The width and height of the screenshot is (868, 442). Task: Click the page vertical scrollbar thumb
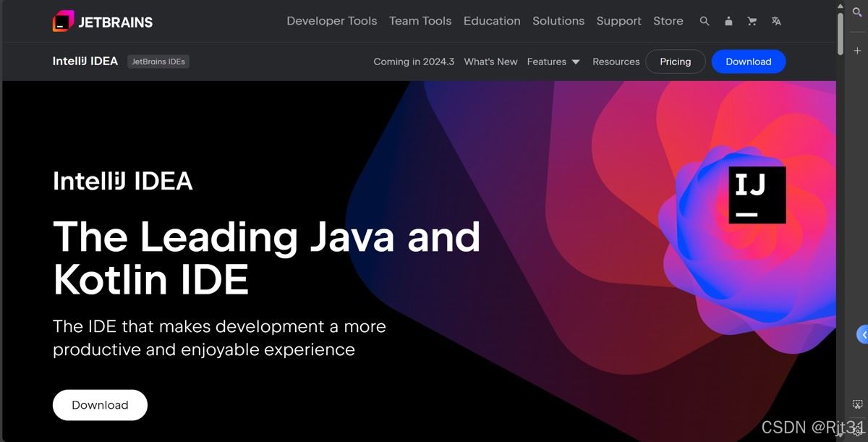click(x=841, y=33)
